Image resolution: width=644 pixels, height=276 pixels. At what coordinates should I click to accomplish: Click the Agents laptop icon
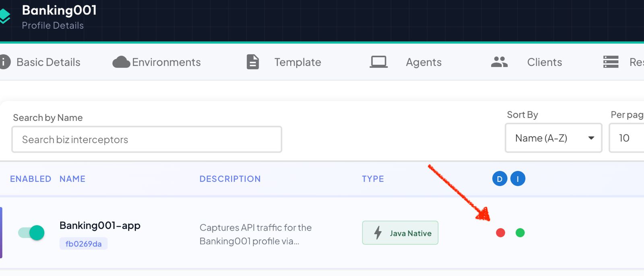[x=379, y=62]
